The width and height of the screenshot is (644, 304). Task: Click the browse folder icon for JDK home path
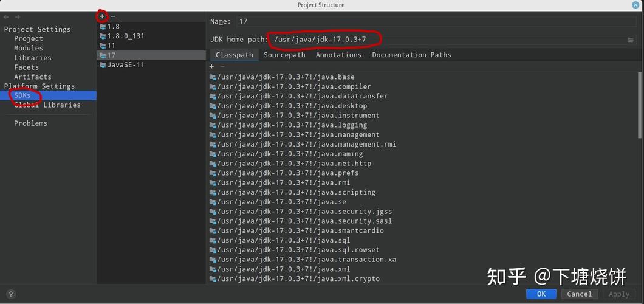click(x=631, y=40)
